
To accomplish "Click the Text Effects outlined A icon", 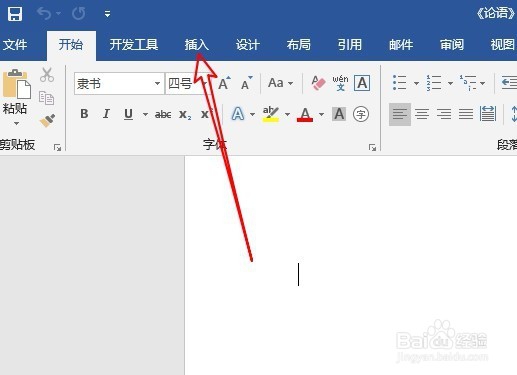I will (x=238, y=114).
